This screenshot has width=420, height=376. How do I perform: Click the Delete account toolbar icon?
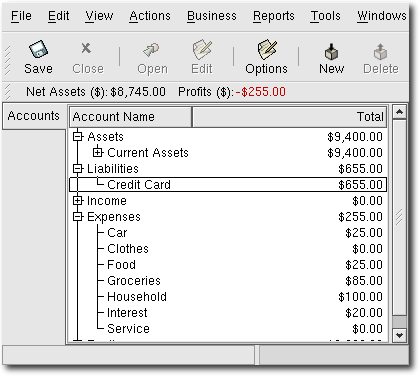tap(380, 51)
